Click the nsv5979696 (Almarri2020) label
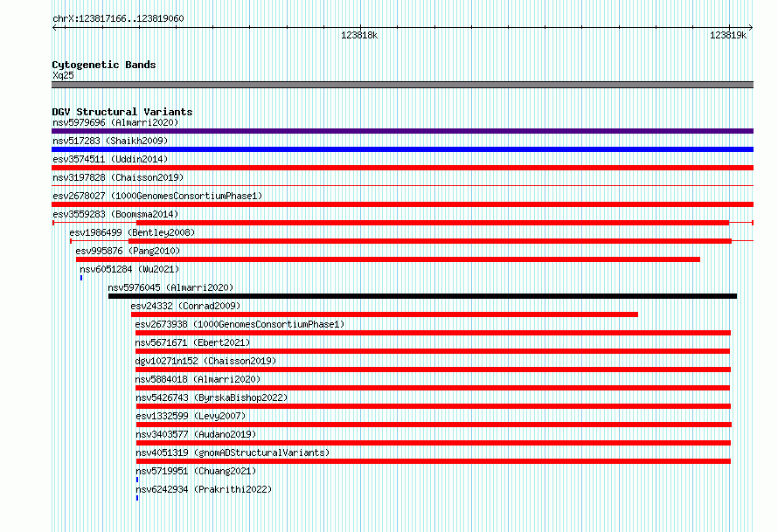 click(x=115, y=122)
